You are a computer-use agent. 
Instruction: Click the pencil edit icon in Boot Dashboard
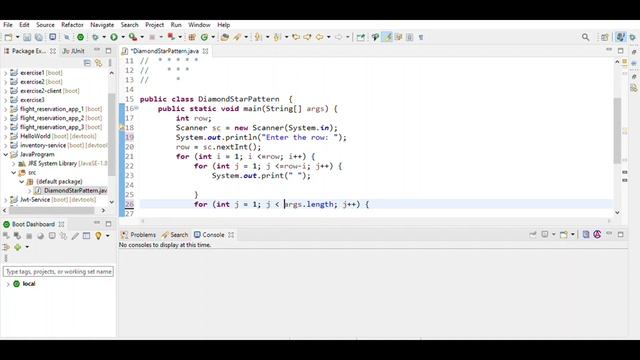point(75,236)
